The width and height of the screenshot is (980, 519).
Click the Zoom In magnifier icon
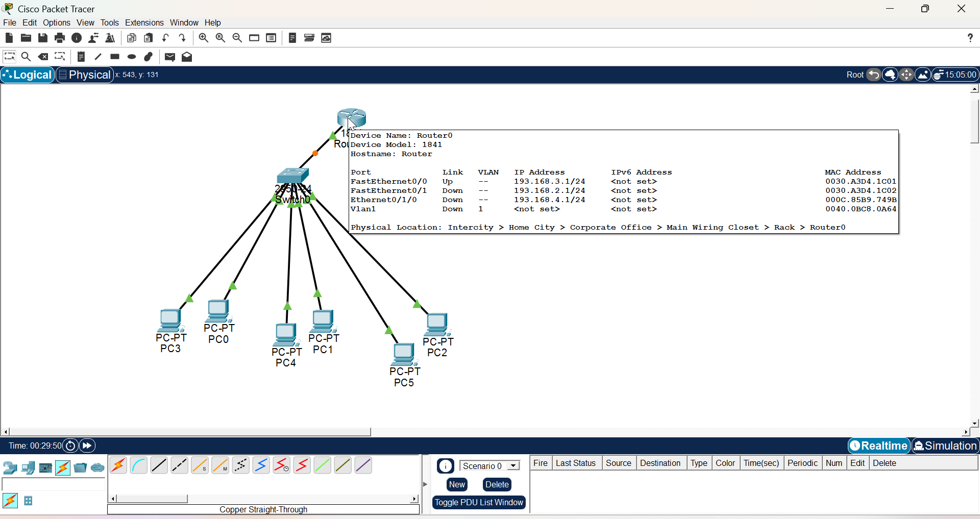tap(203, 38)
